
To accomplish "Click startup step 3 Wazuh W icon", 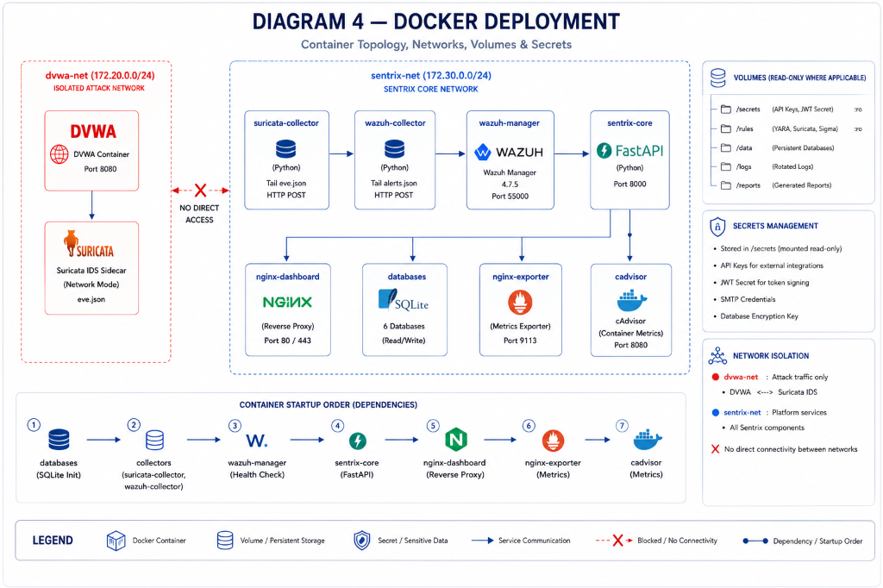I will click(x=257, y=440).
